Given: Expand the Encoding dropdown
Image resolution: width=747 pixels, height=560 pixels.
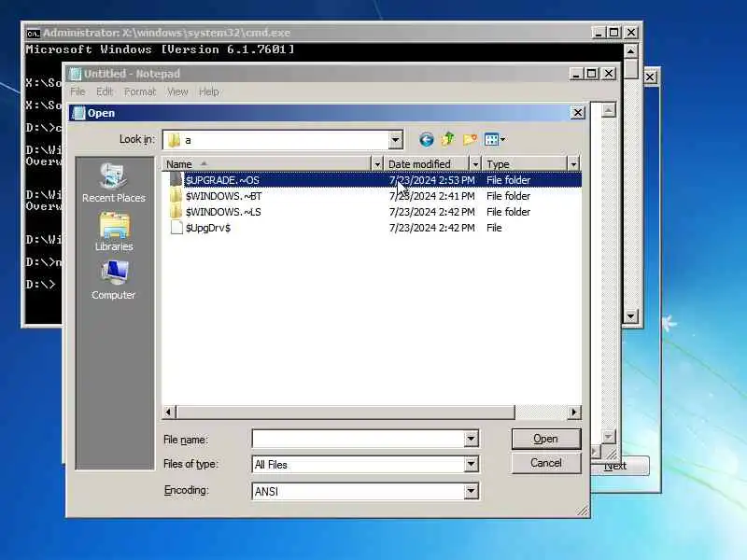Looking at the screenshot, I should coord(471,491).
